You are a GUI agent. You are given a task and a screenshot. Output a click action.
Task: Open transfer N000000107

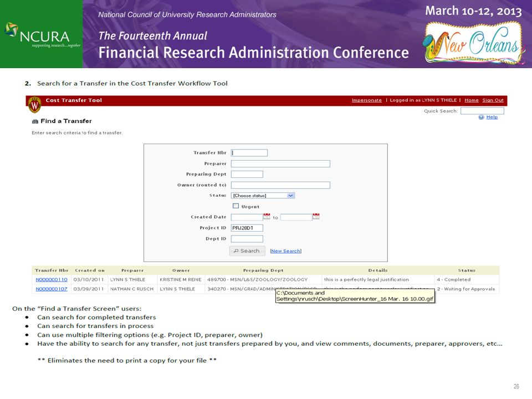(52, 289)
